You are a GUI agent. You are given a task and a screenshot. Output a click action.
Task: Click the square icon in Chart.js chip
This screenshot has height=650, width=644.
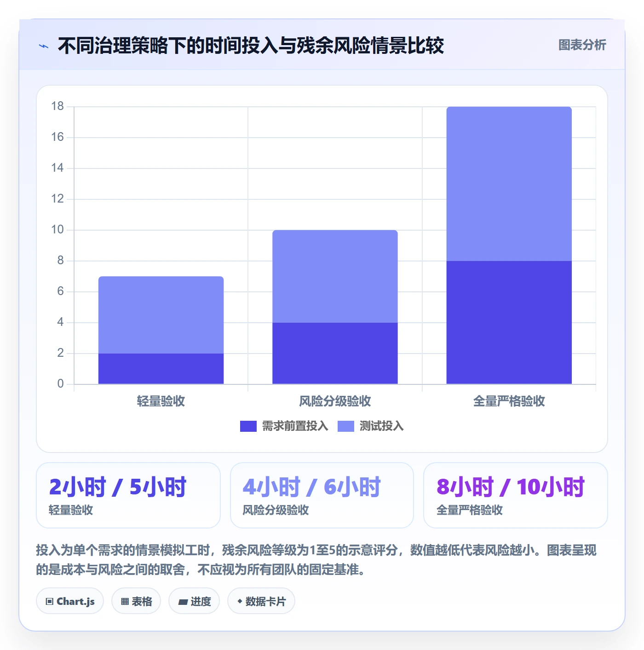click(50, 602)
